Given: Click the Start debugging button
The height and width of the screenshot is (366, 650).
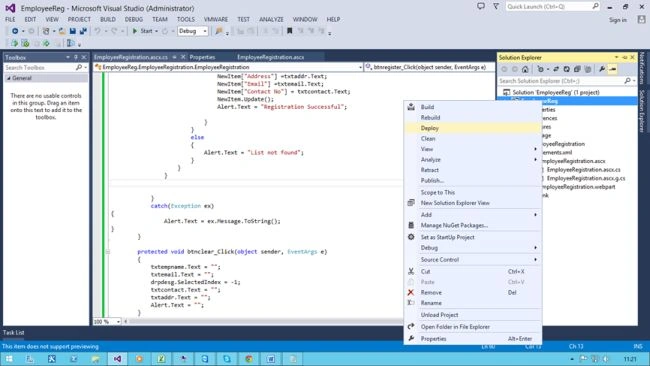Looking at the screenshot, I should click(142, 31).
